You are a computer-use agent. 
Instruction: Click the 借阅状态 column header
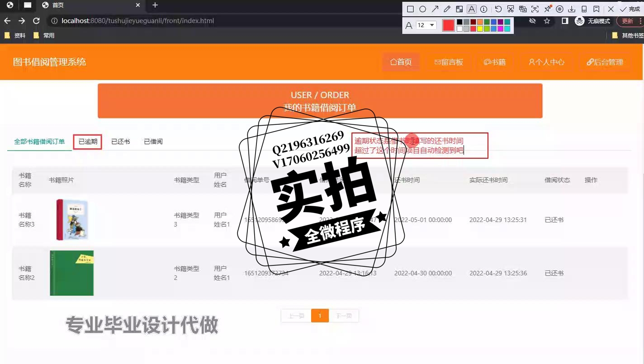click(x=557, y=180)
